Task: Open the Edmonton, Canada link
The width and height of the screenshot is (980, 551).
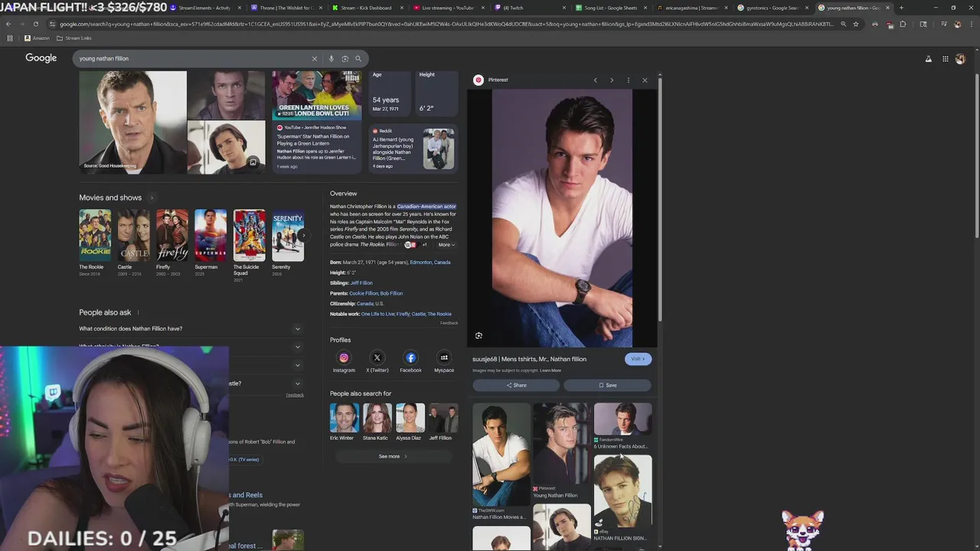Action: coord(430,262)
